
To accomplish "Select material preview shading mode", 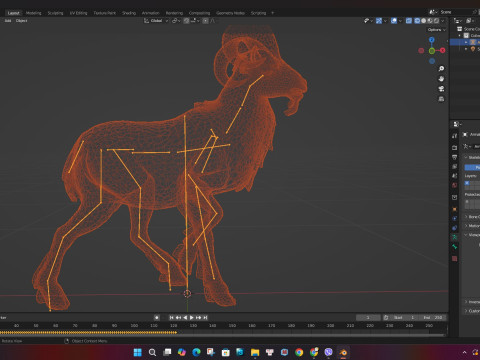I will pyautogui.click(x=430, y=21).
